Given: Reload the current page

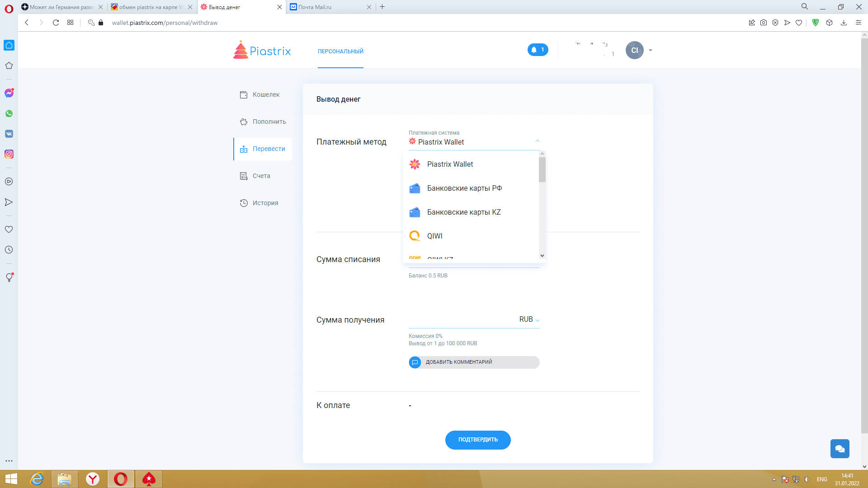Looking at the screenshot, I should coord(56,23).
